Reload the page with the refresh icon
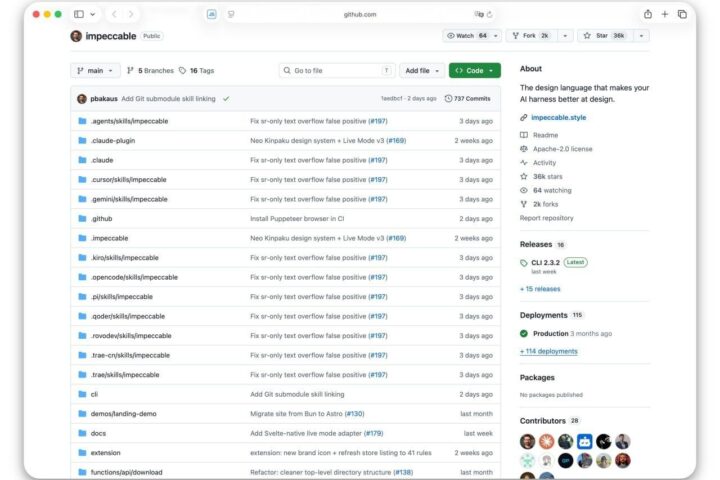This screenshot has height=480, width=720. 489,14
